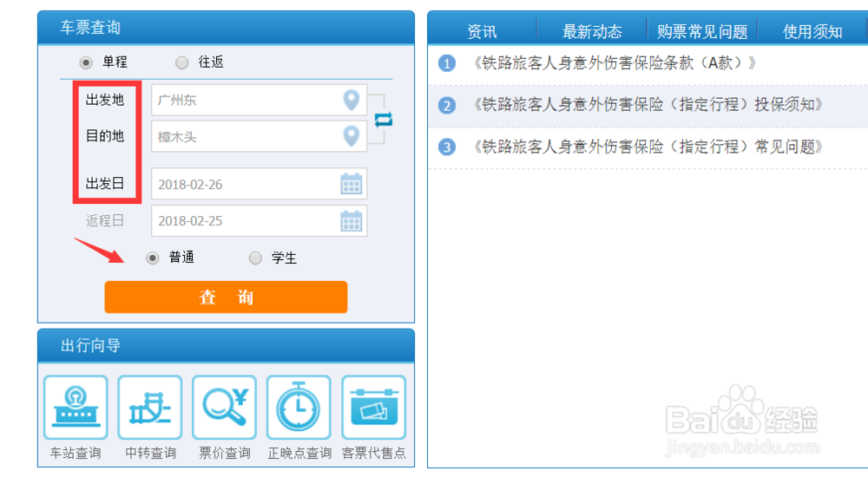The image size is (868, 477).
Task: Open the 票价查询 fare search icon
Action: (x=224, y=408)
